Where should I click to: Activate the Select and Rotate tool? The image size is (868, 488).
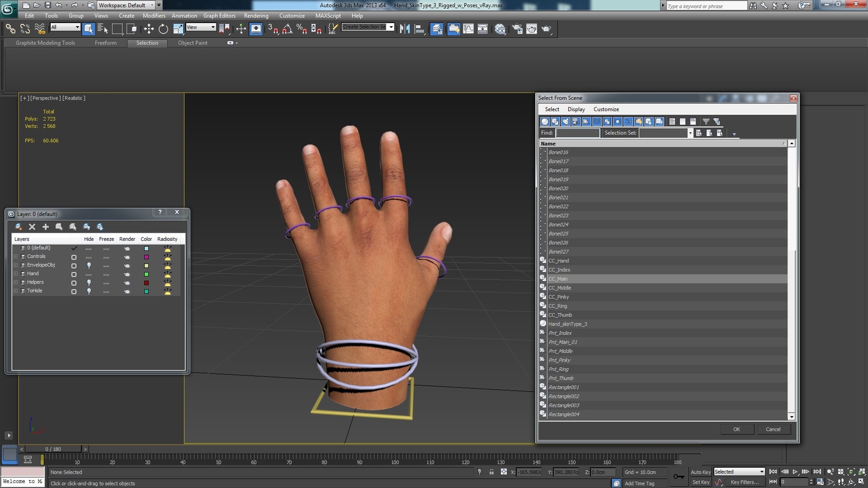click(x=162, y=29)
